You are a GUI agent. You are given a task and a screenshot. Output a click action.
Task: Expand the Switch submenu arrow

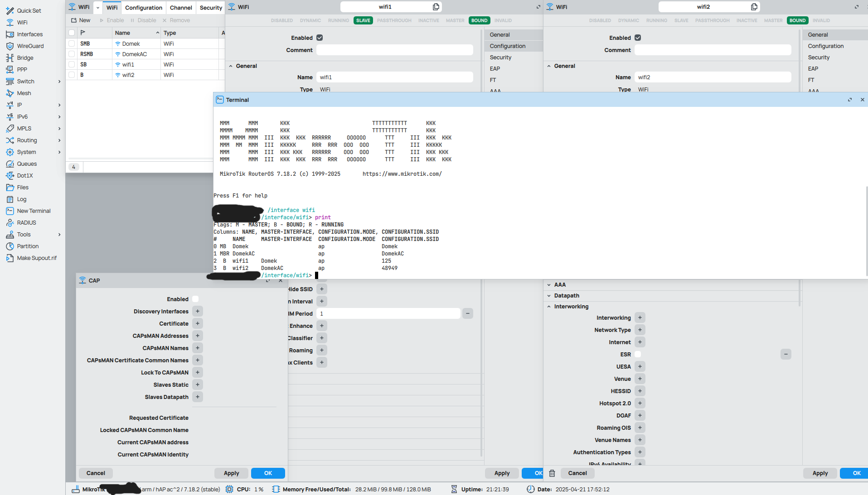(x=59, y=82)
